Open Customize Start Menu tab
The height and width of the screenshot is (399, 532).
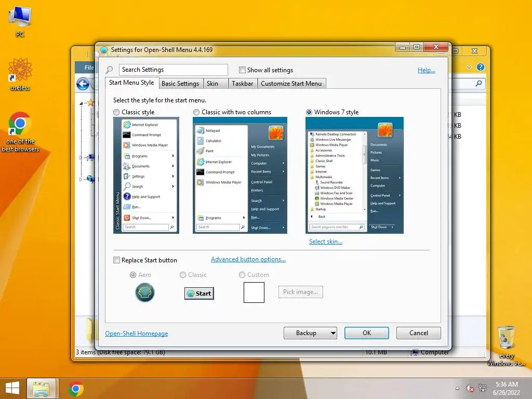point(291,84)
